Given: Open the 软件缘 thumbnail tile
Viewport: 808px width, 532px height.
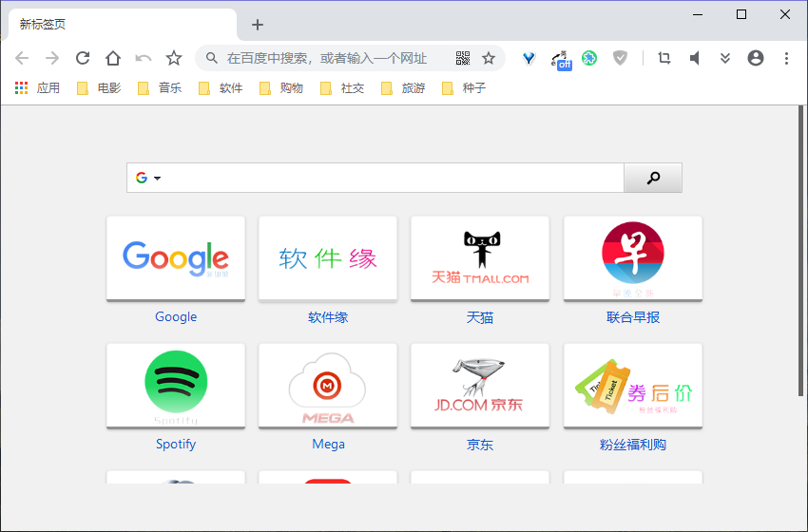Looking at the screenshot, I should coord(328,258).
